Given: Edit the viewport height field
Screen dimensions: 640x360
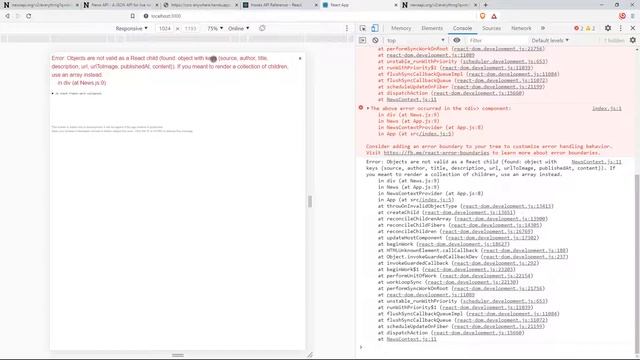Looking at the screenshot, I should coord(191,29).
